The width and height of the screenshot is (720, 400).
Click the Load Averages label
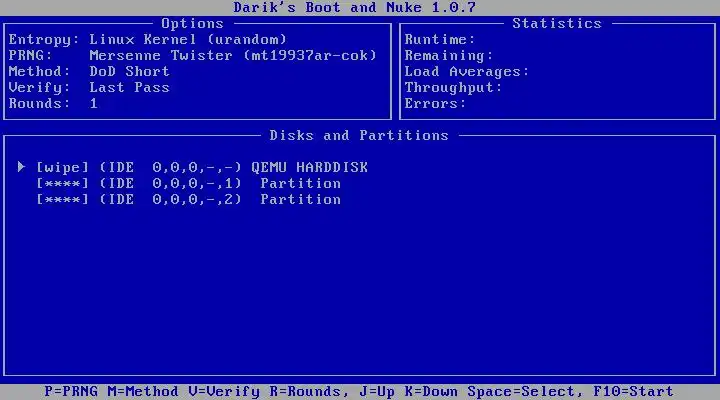[x=467, y=72]
